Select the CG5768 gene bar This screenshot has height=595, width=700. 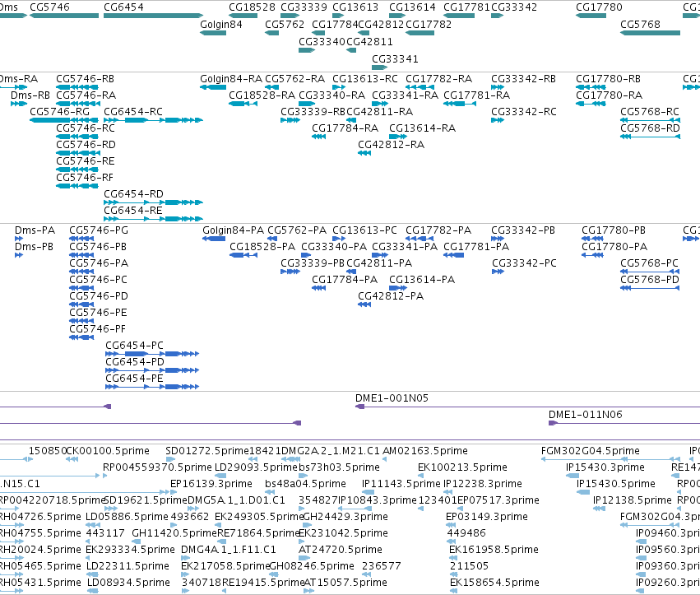[650, 33]
